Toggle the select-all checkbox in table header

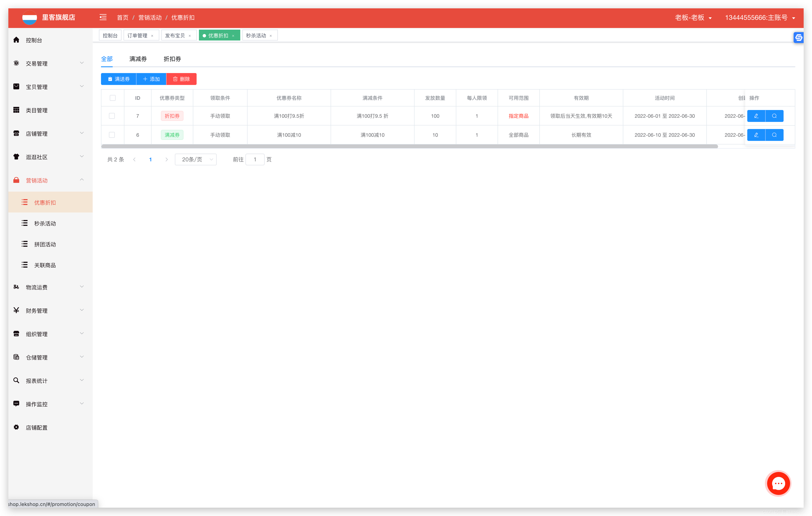112,98
